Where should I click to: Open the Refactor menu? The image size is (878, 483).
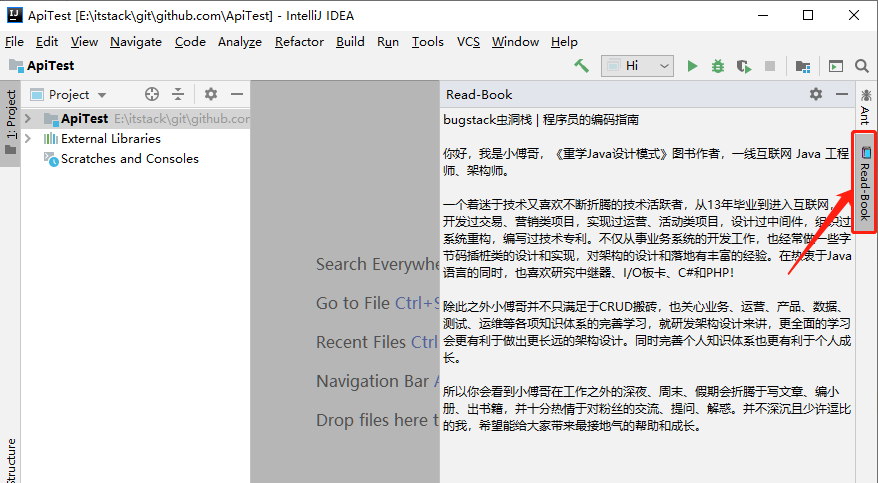299,41
